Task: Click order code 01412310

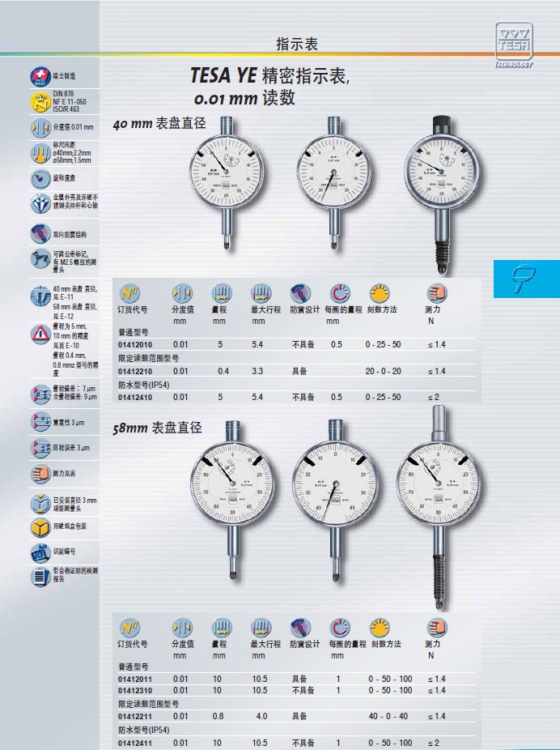Action: point(135,691)
